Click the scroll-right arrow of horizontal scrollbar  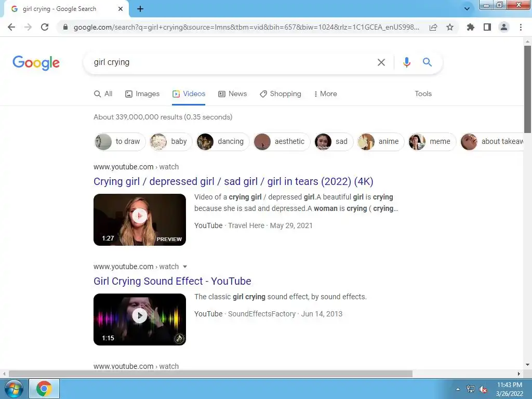[x=519, y=374]
